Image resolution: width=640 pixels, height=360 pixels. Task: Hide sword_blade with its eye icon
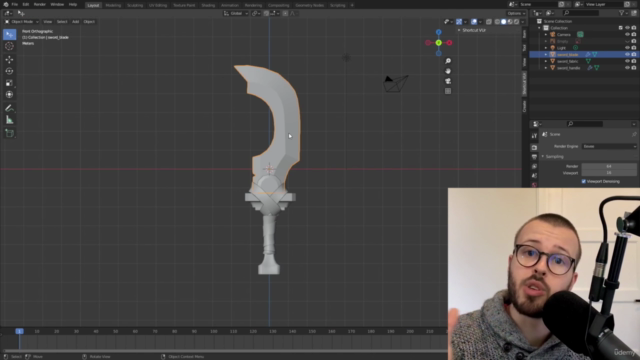coord(627,54)
